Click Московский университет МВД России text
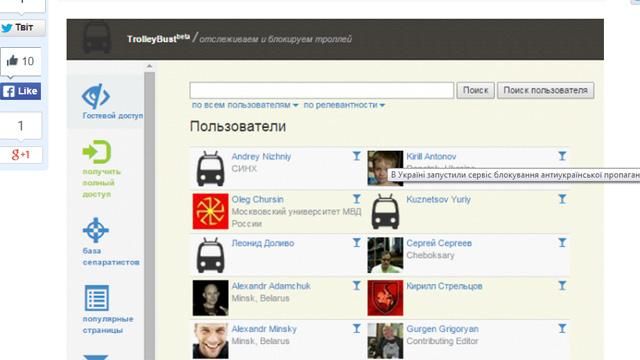Screen dimensions: 640x360 pos(296,218)
